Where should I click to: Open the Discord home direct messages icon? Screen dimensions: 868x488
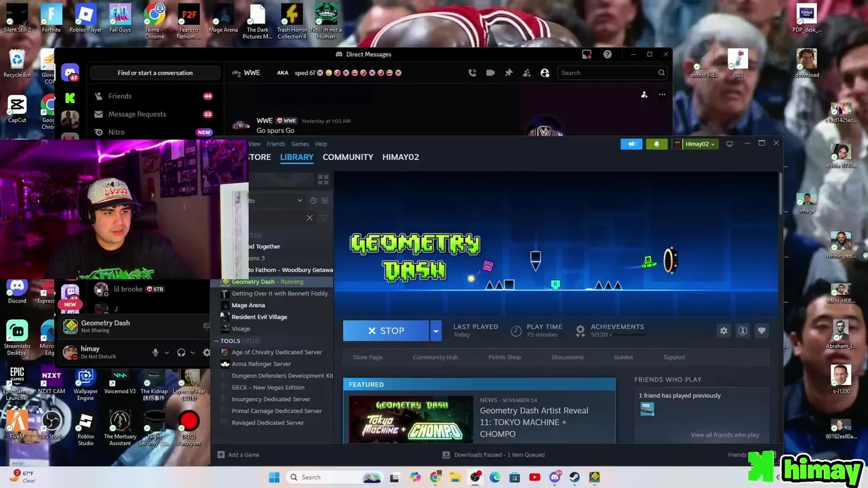(70, 73)
